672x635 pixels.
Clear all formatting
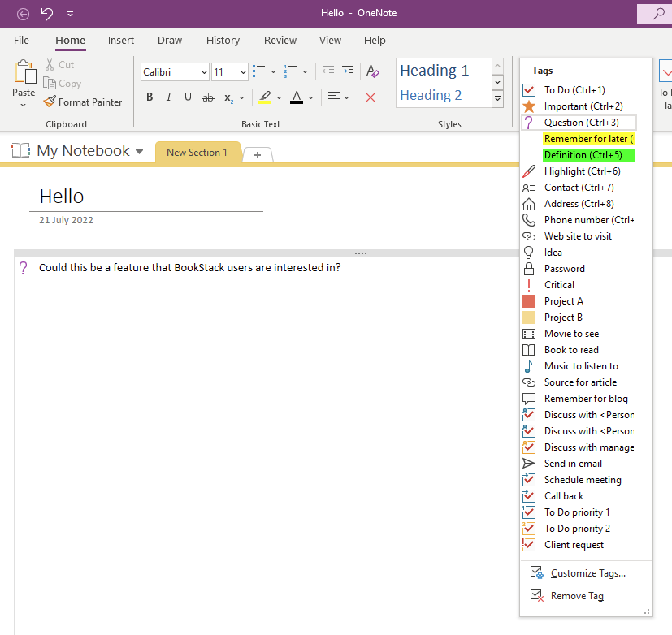tap(372, 71)
